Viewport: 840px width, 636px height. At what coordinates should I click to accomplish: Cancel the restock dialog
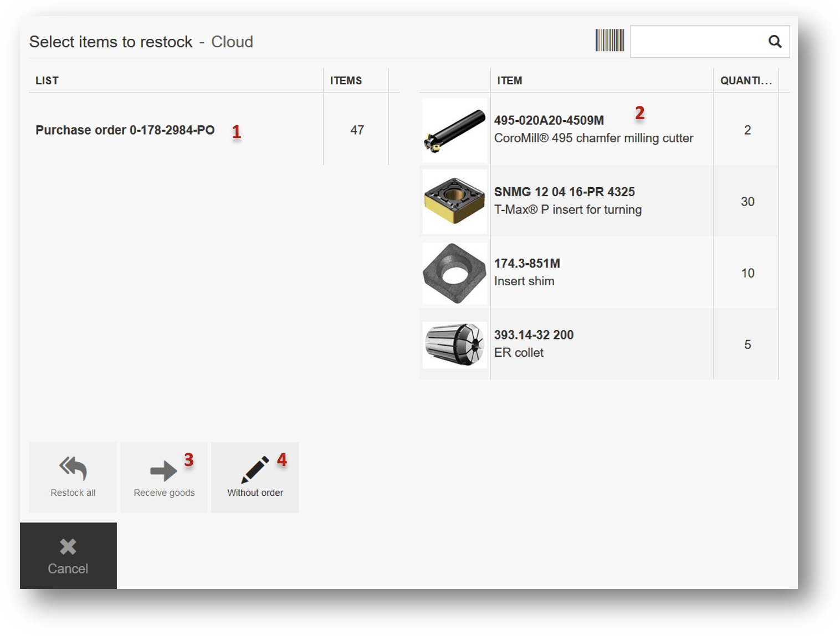pyautogui.click(x=68, y=556)
